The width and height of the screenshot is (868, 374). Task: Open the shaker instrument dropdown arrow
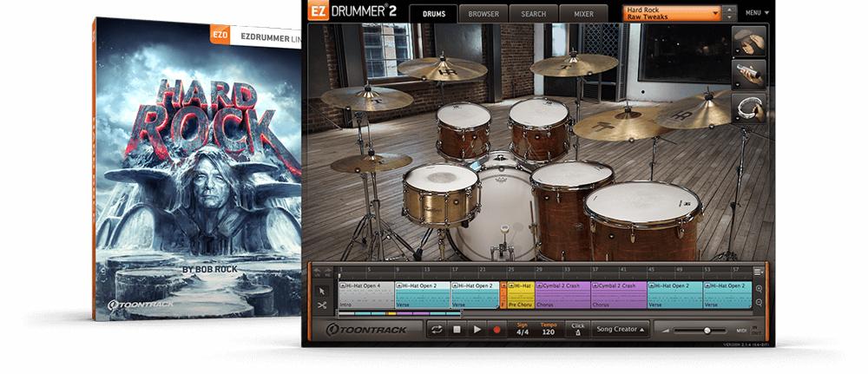pyautogui.click(x=736, y=86)
